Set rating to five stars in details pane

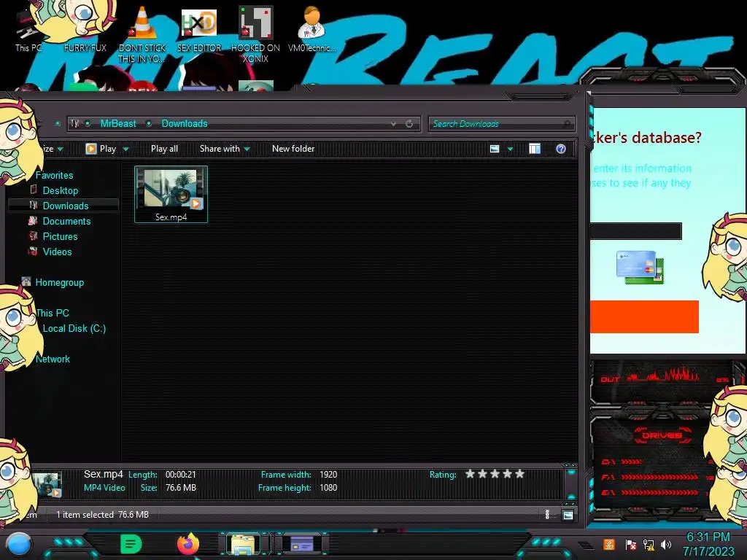(x=519, y=474)
